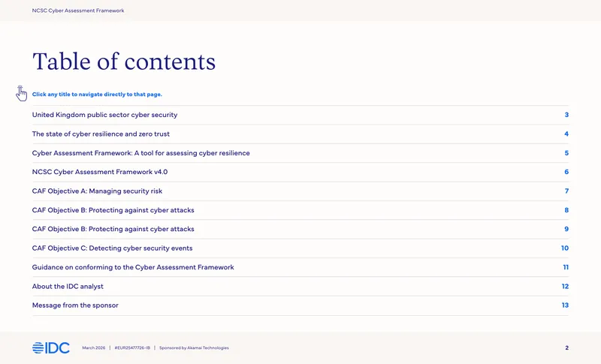Screen dimensions: 601x364
Task: Open 'A tool for assessing cyber resilience' entry
Action: coord(141,153)
